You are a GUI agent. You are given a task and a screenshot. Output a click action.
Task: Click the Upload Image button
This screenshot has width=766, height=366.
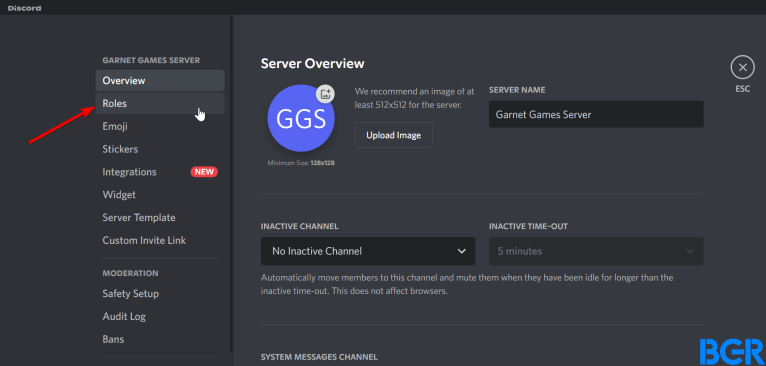coord(394,135)
